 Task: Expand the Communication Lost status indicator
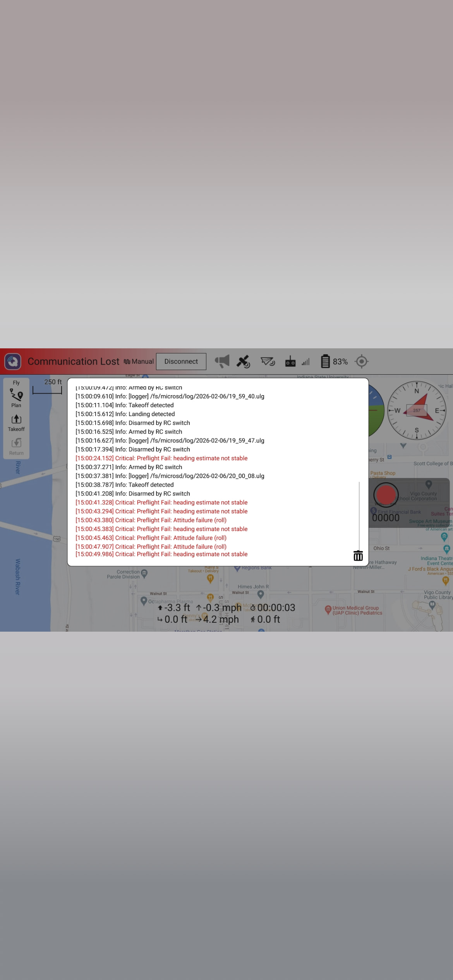73,362
